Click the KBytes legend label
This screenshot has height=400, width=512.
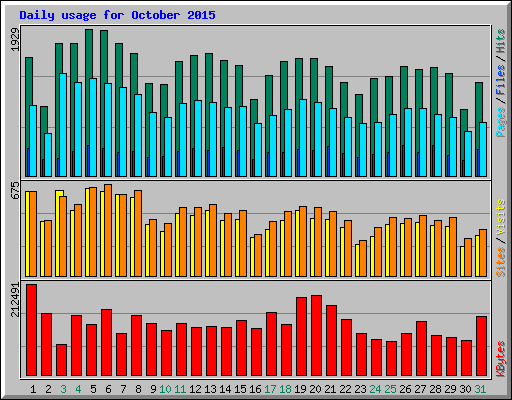pyautogui.click(x=500, y=359)
